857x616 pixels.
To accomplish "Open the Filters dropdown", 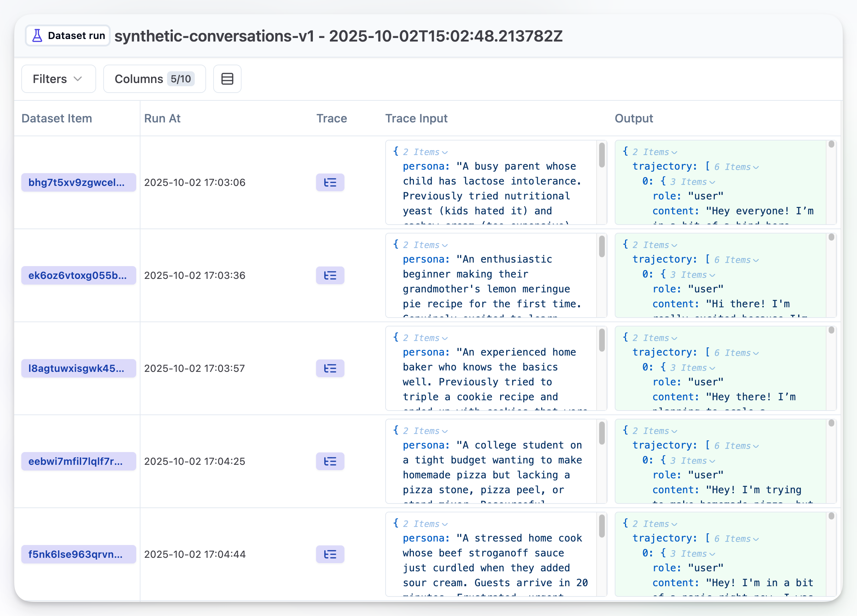I will [59, 79].
